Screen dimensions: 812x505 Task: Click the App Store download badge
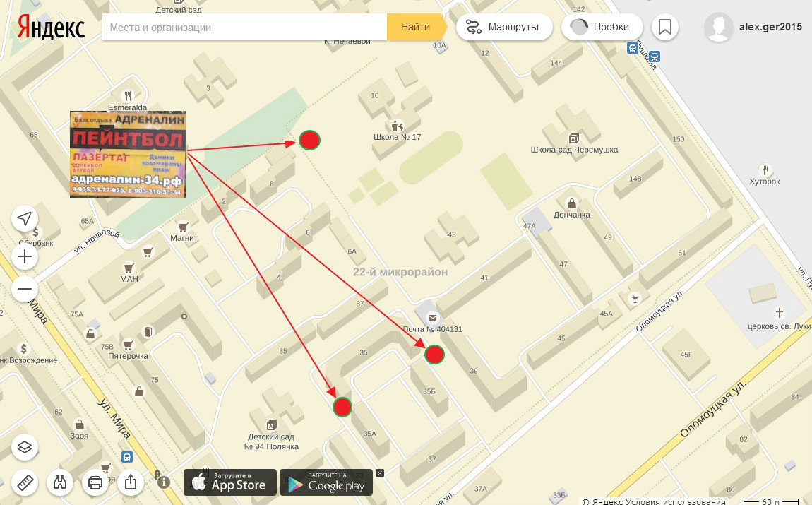point(230,482)
